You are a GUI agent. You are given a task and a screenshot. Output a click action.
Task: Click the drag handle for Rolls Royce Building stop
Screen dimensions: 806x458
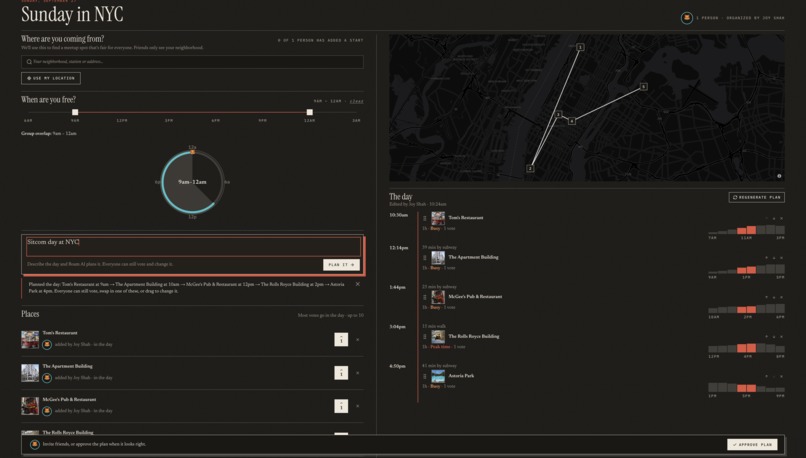(x=425, y=337)
